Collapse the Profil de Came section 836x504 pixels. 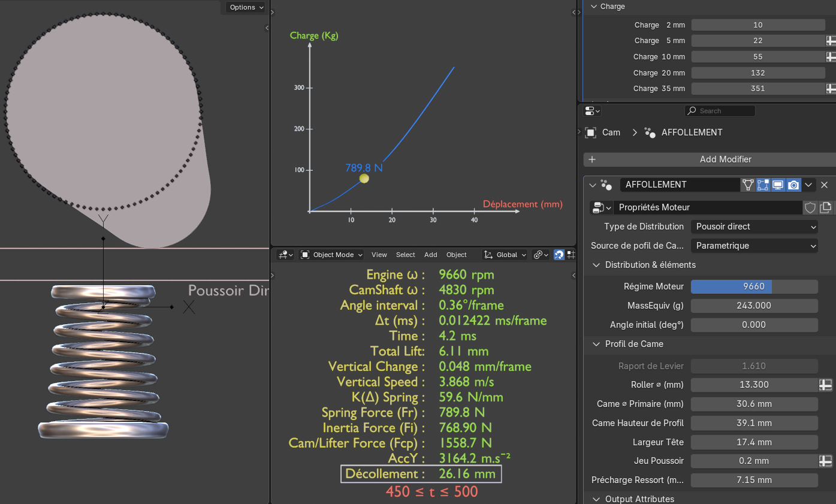point(596,344)
